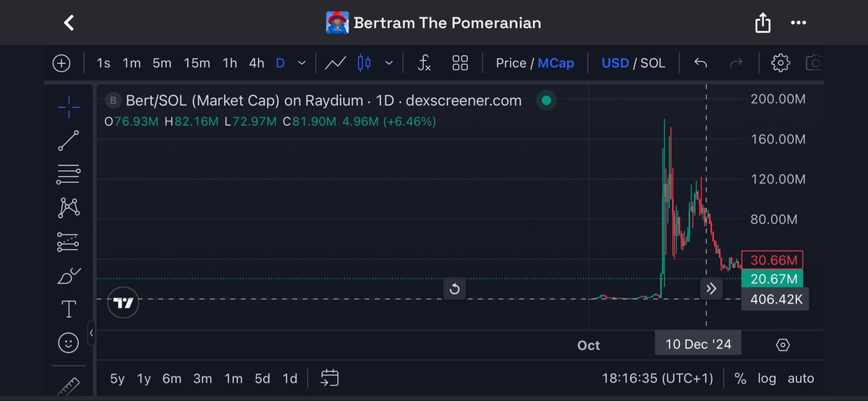Image resolution: width=868 pixels, height=401 pixels.
Task: Switch the chart to Price display
Action: point(511,63)
